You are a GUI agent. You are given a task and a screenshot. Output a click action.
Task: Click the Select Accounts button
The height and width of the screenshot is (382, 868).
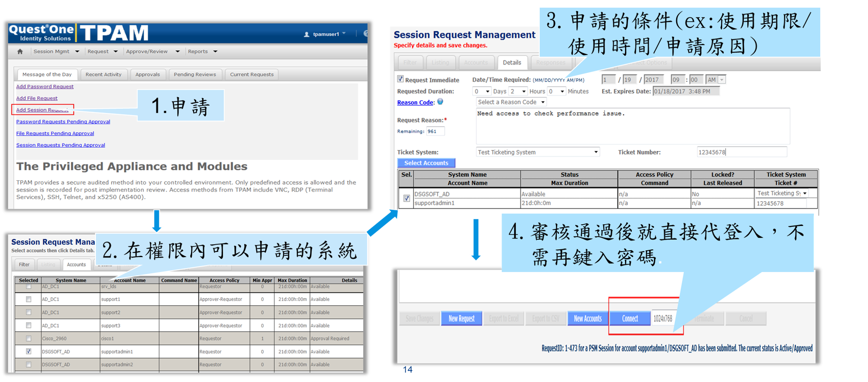[x=426, y=163]
